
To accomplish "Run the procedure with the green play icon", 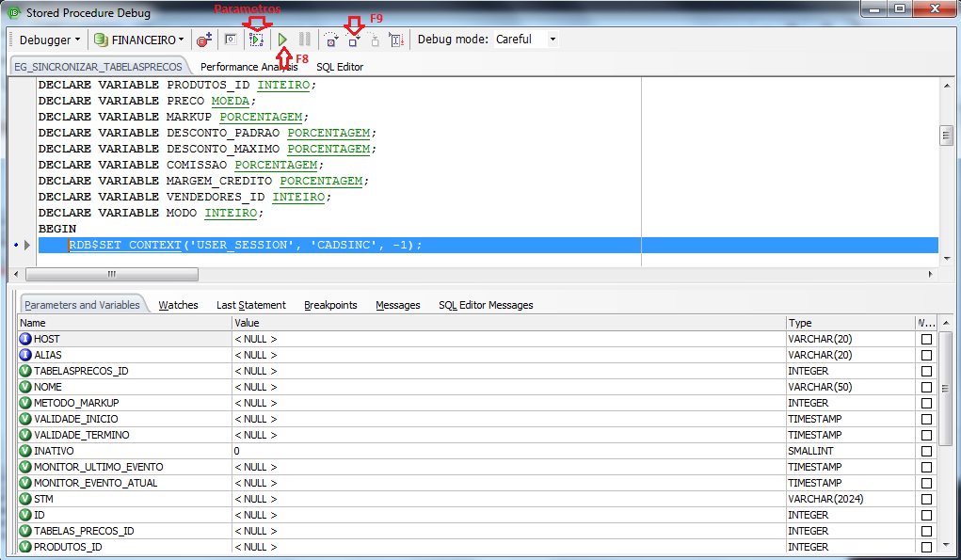I will coord(282,40).
